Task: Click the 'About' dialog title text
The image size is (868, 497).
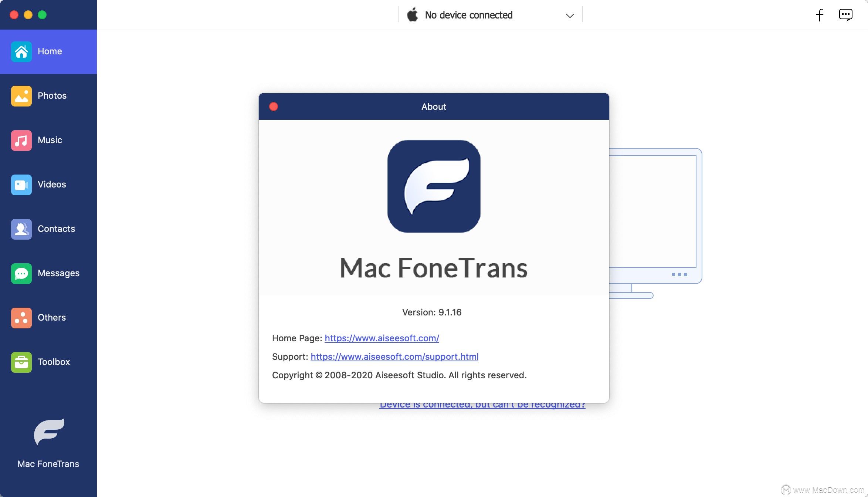Action: click(434, 107)
